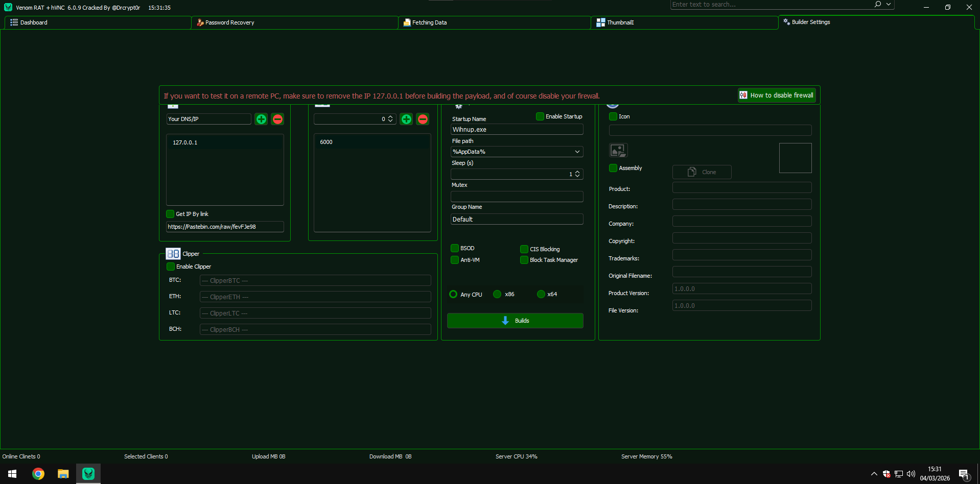Click the File Version field
This screenshot has height=484, width=980.
742,305
